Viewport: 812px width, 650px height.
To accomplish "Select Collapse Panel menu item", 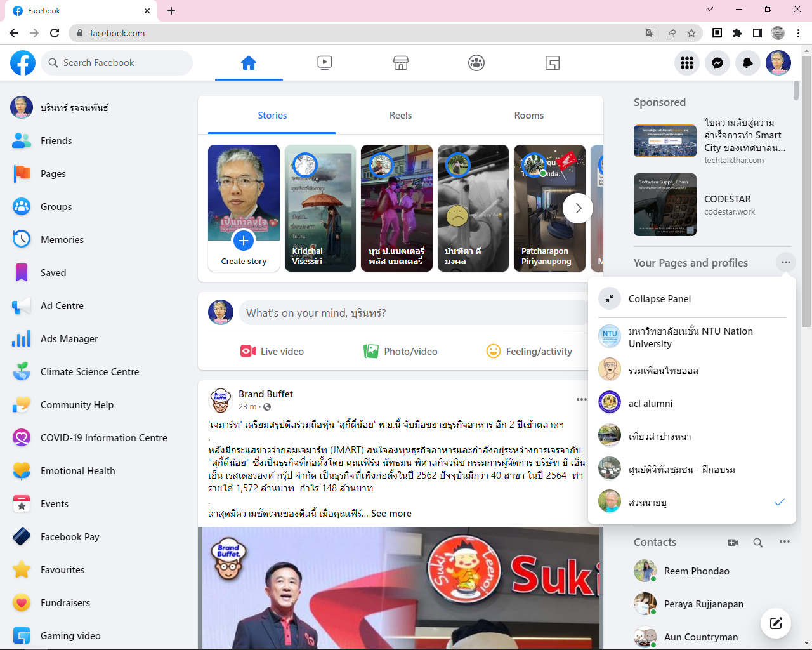I will [692, 299].
